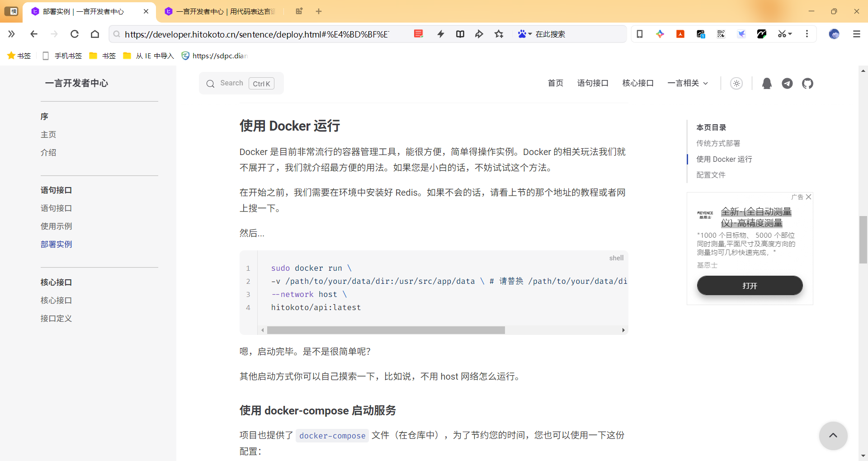Go back with the browser Back arrow
868x461 pixels.
pyautogui.click(x=34, y=34)
